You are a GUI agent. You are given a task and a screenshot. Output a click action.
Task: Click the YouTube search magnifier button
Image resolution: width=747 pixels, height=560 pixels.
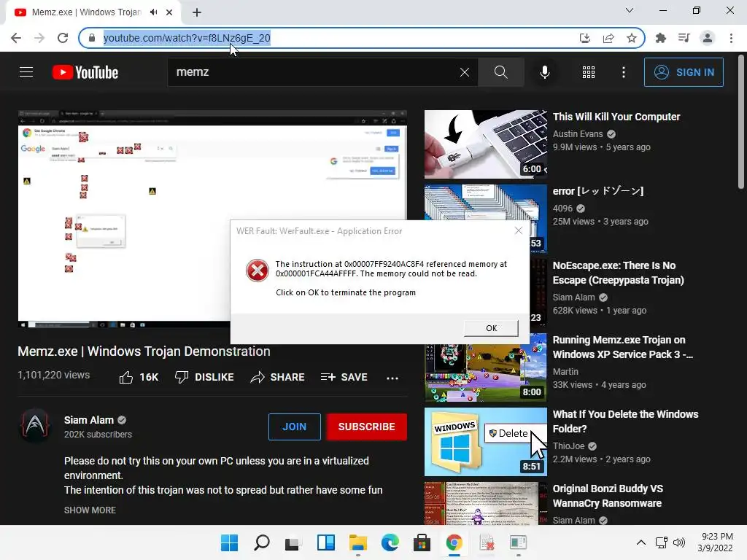500,72
